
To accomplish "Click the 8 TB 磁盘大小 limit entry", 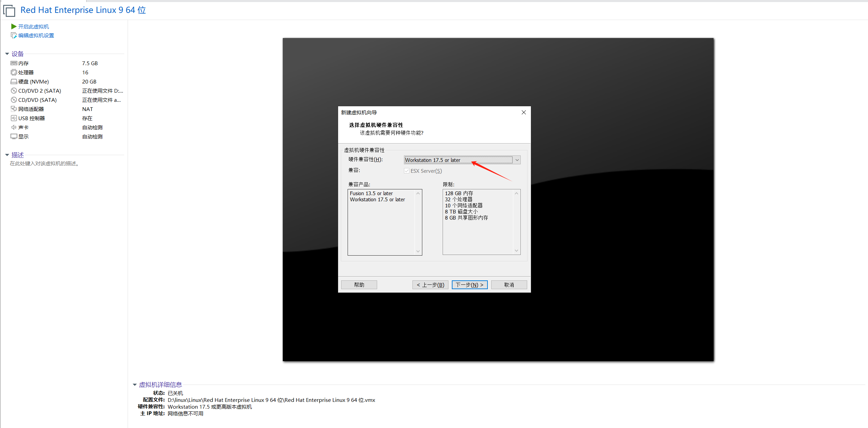I will click(x=461, y=212).
